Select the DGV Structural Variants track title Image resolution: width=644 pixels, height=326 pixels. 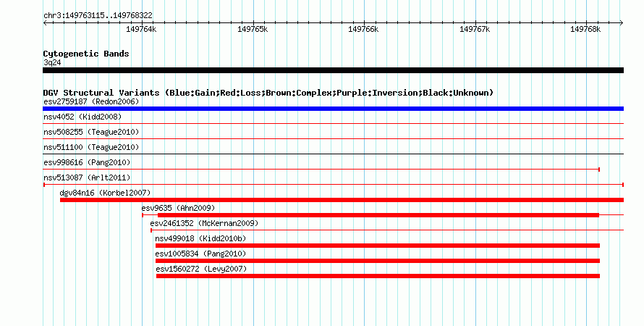click(x=268, y=93)
